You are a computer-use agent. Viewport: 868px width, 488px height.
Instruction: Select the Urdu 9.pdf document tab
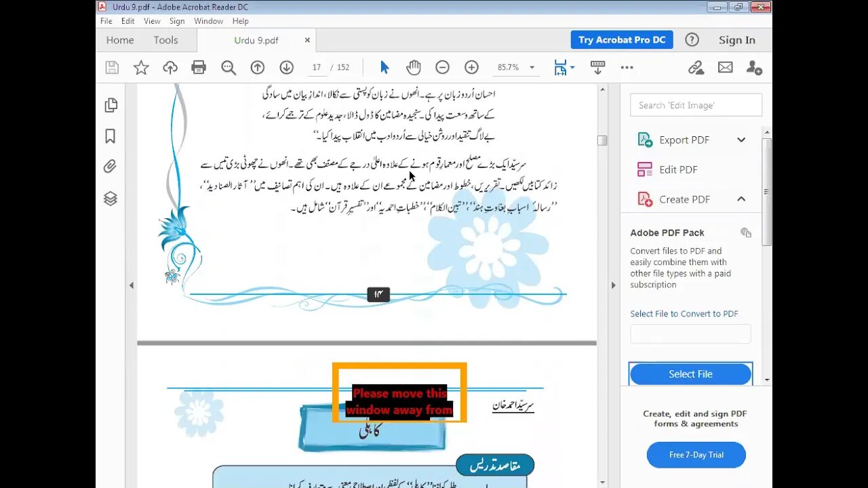pos(256,40)
